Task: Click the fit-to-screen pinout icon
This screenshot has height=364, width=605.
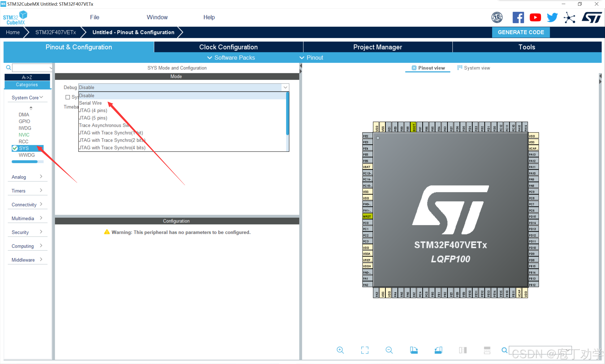Action: [x=365, y=350]
